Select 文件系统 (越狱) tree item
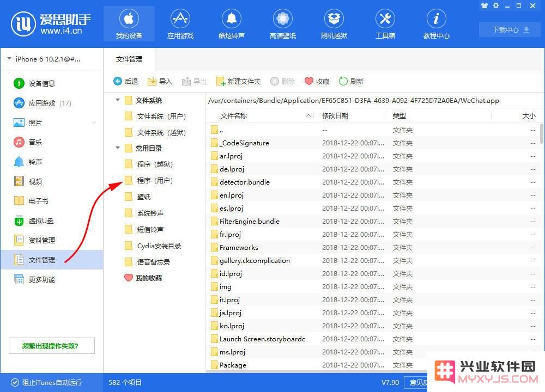 pos(155,133)
